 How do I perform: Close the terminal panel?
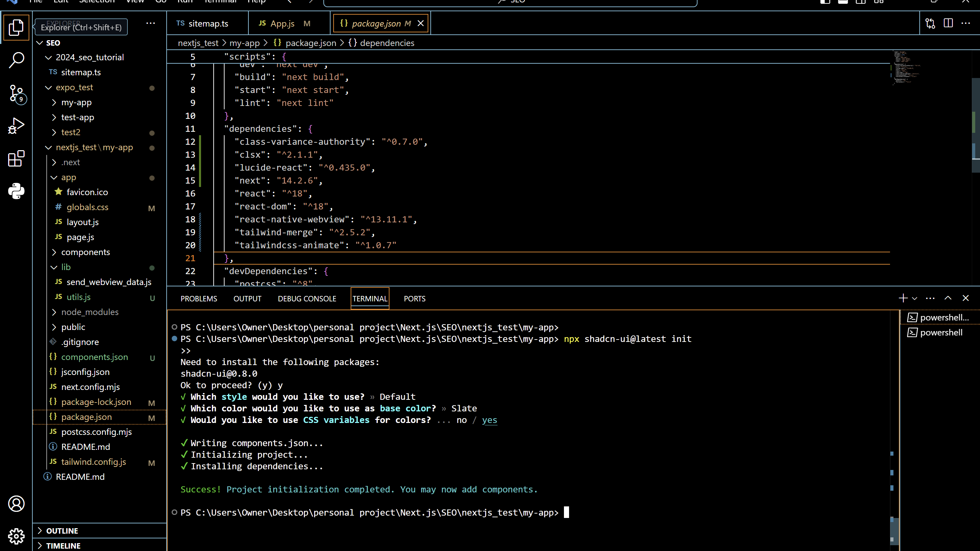pyautogui.click(x=966, y=298)
